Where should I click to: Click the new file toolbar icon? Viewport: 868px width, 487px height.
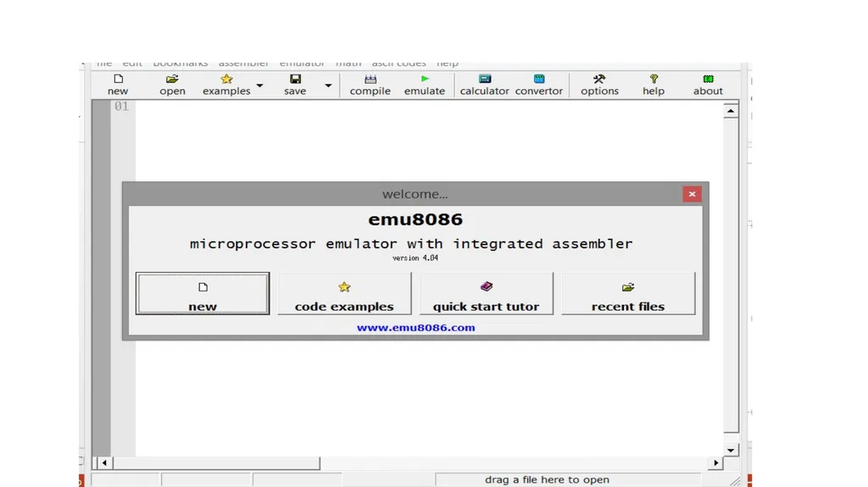tap(118, 85)
